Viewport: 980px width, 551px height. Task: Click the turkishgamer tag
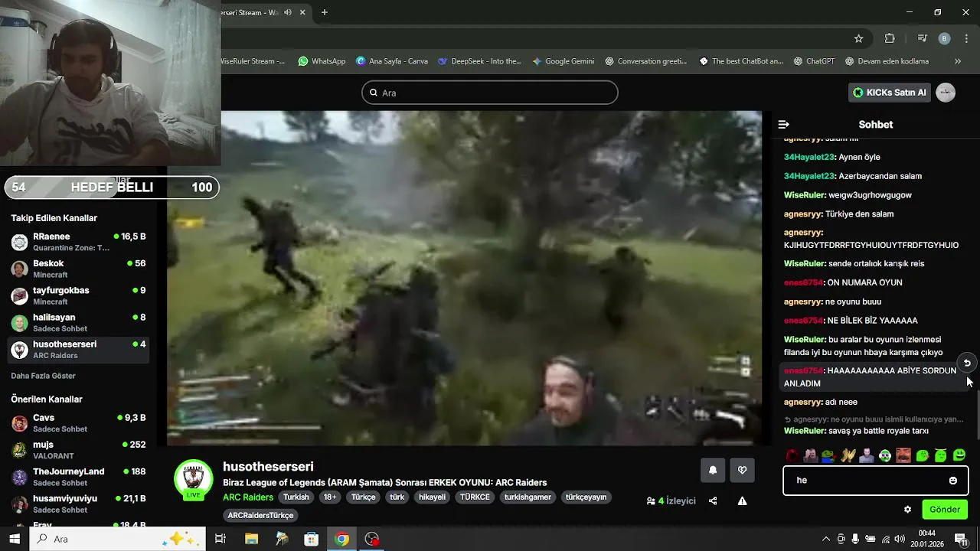coord(528,497)
